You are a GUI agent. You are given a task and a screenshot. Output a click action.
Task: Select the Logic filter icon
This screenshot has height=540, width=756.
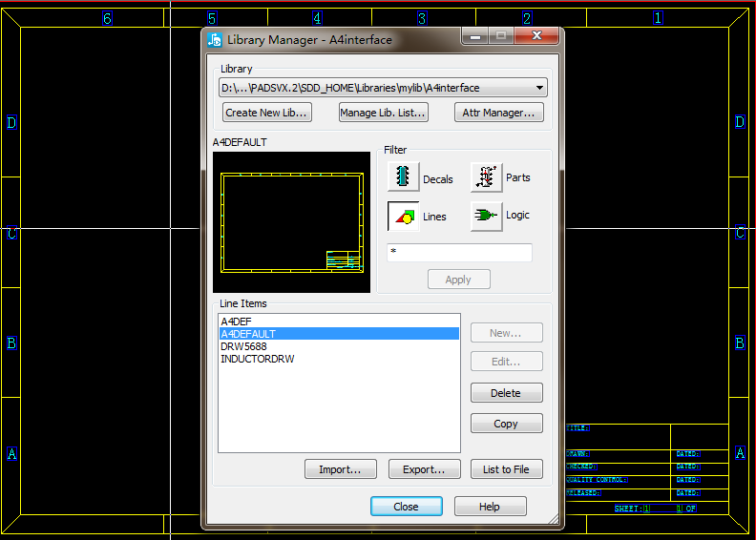(487, 216)
